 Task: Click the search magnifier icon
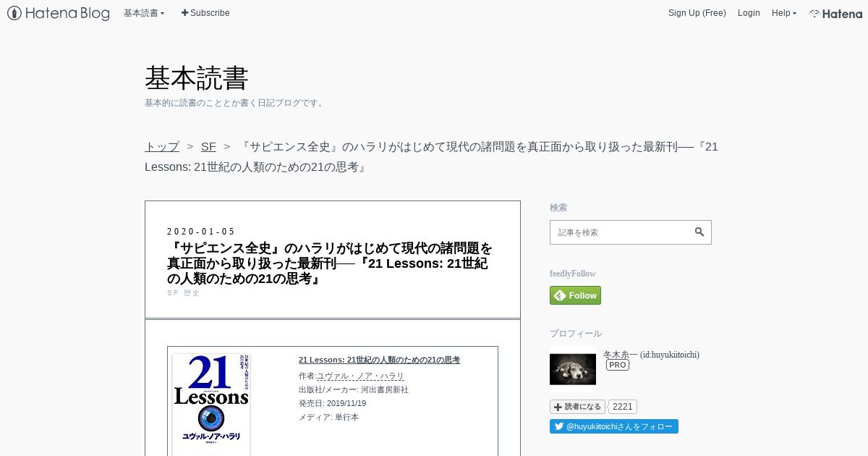point(699,232)
